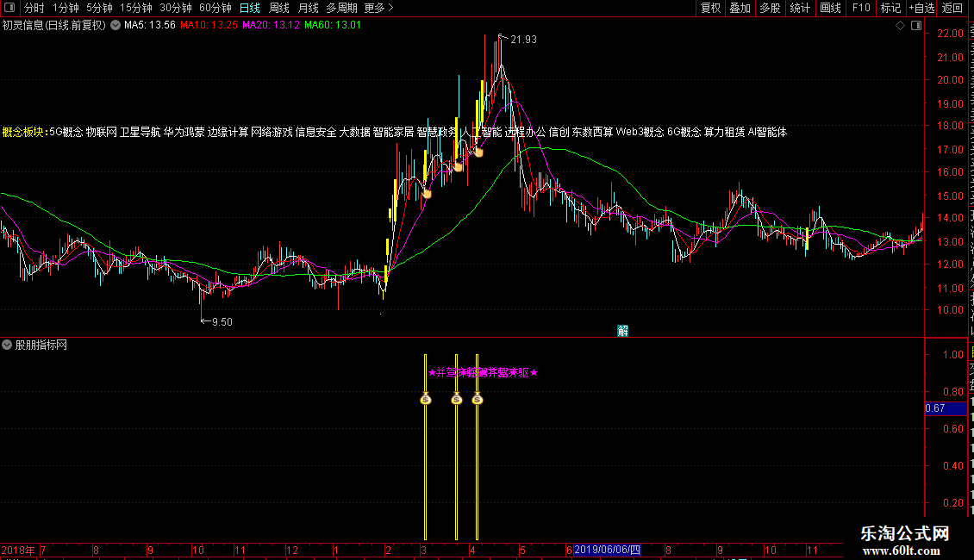Click the 21.93 high price label
Screen dimensions: 974x560
point(523,40)
